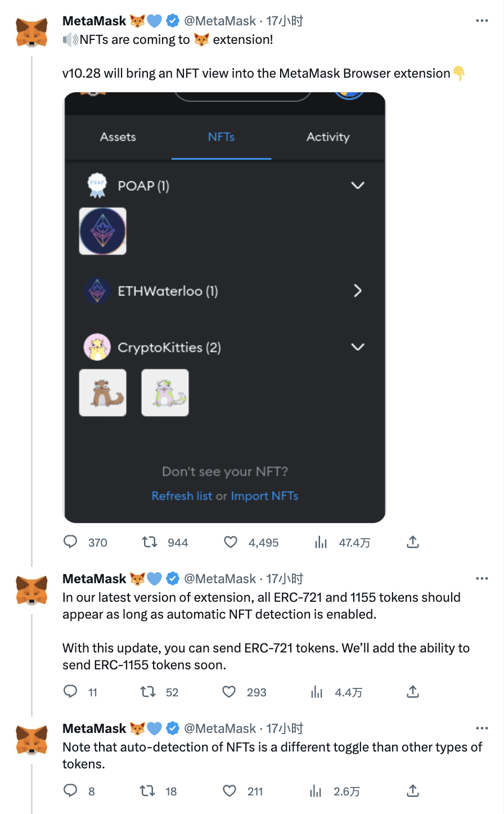
Task: Share the first tweet via the share icon
Action: point(412,542)
